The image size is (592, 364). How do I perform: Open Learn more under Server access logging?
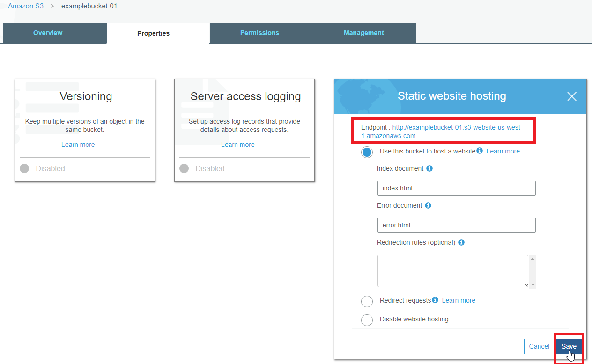238,145
